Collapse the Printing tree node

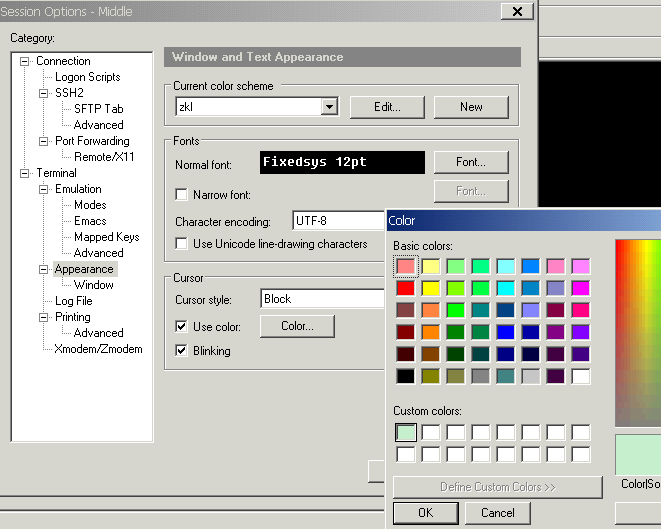click(x=43, y=317)
